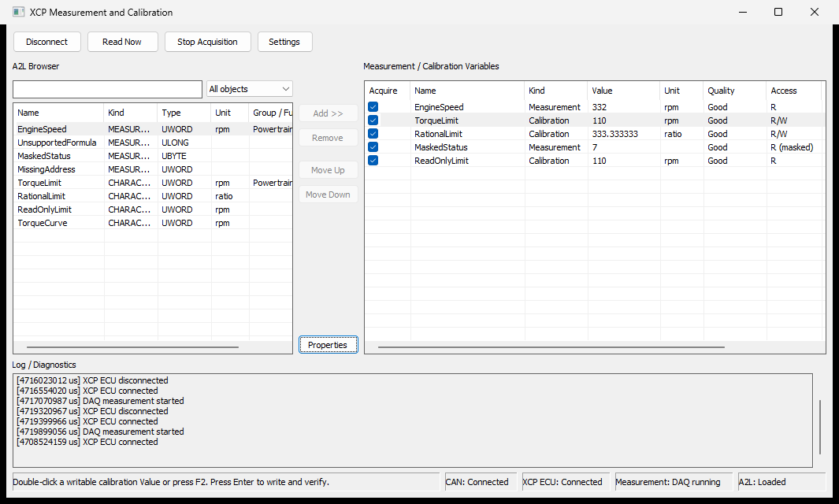Open Properties for selected object
The image size is (839, 504).
coord(328,345)
